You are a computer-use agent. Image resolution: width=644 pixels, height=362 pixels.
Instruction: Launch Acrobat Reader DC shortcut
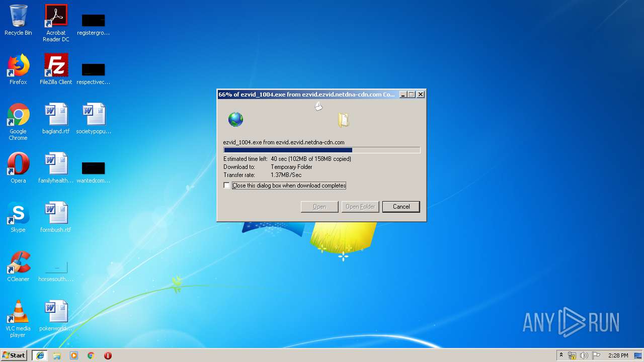(x=56, y=23)
